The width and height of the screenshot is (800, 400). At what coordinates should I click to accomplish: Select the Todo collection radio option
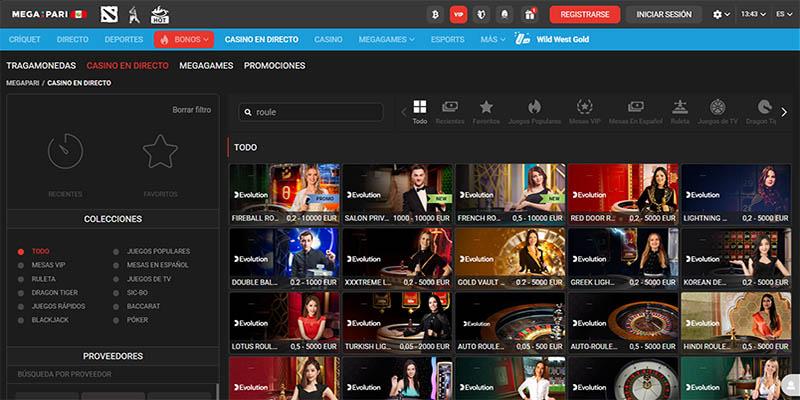click(35, 252)
